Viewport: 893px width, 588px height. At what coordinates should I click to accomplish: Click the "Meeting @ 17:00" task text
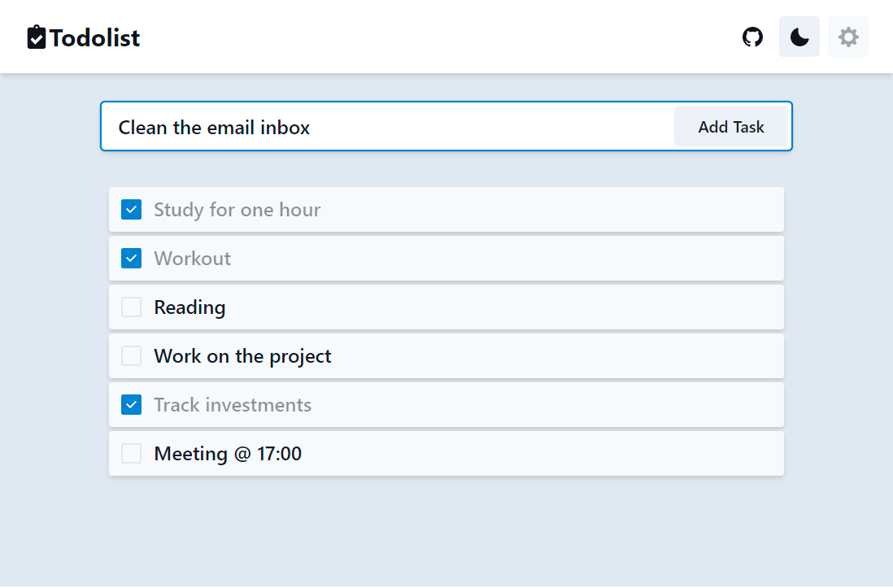tap(228, 454)
